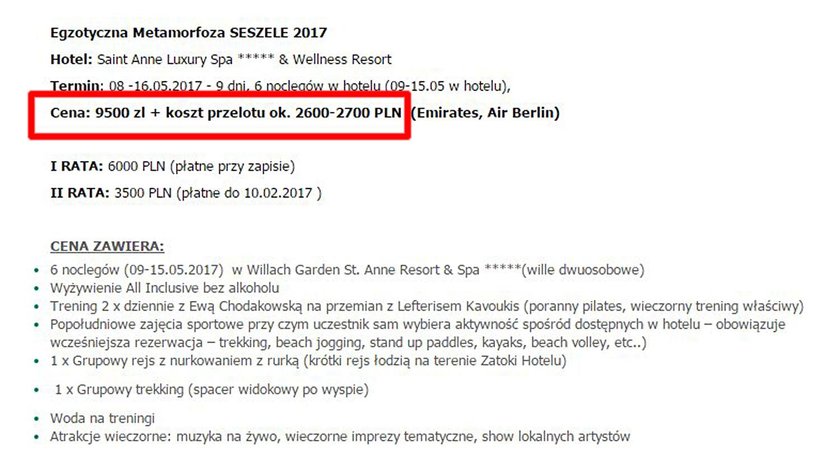The width and height of the screenshot is (840, 455).
Task: Click the highlighted Cena 9500 zl price text
Action: click(x=226, y=113)
